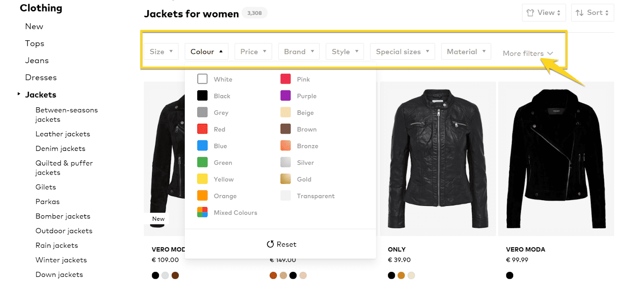This screenshot has height=286, width=644.
Task: Click the € 99.99 price
Action: (517, 260)
